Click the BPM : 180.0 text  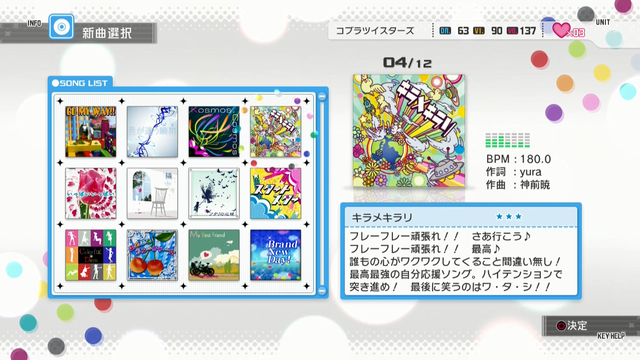pos(518,159)
